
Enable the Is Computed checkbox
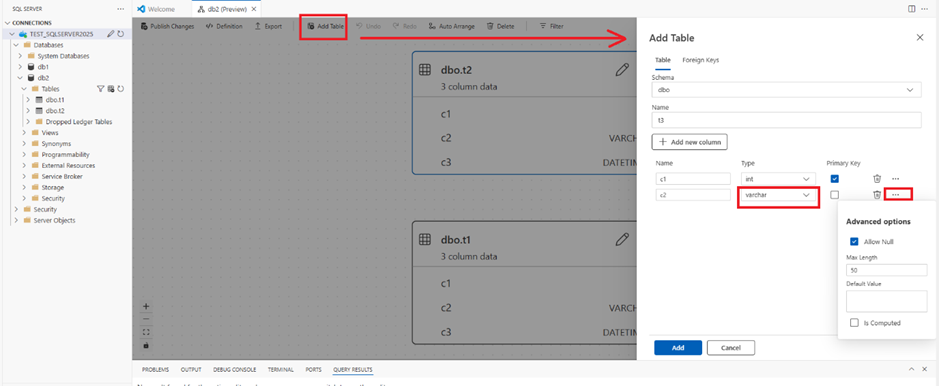855,323
